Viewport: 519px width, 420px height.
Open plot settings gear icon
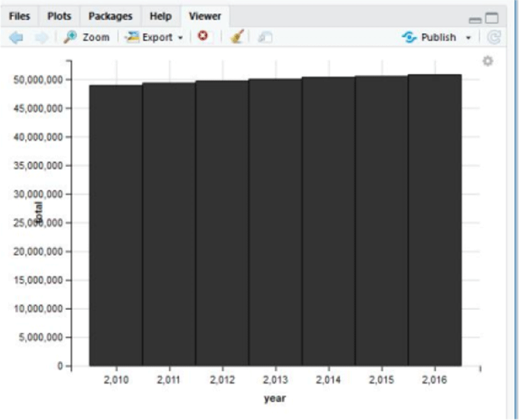488,61
